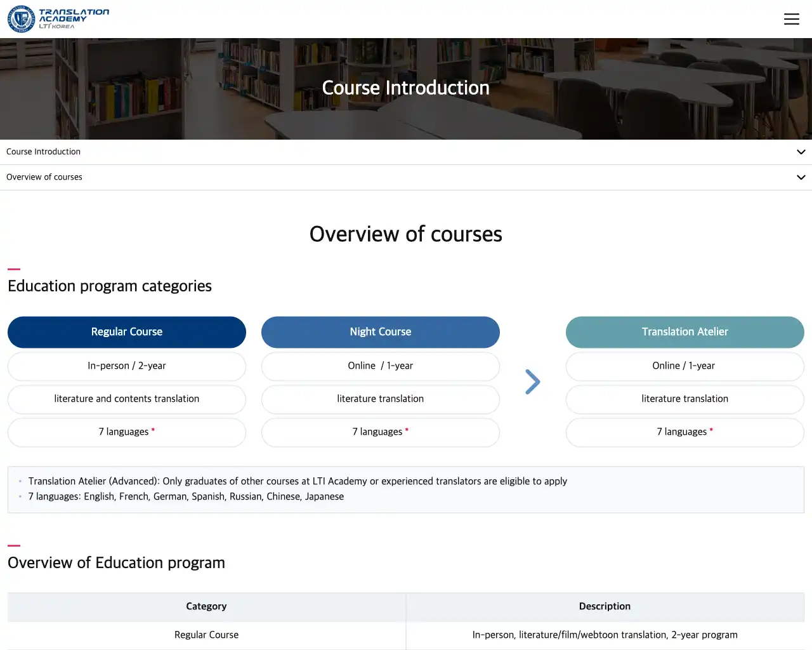
Task: Click the Category column header
Action: click(206, 606)
